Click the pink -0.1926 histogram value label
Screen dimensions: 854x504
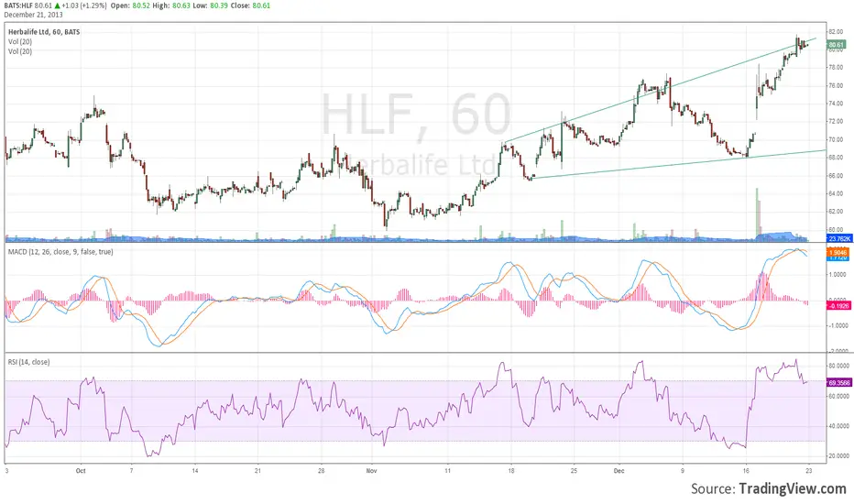[x=838, y=306]
